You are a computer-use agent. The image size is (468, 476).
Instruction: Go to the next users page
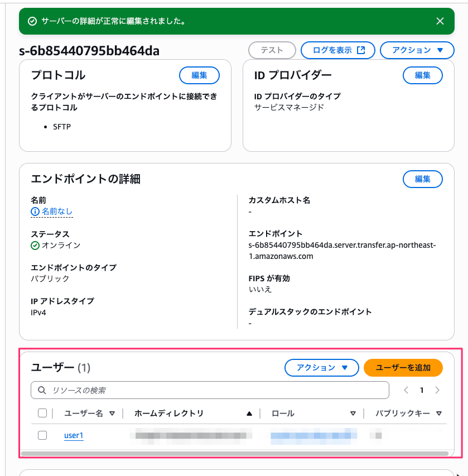tap(437, 390)
